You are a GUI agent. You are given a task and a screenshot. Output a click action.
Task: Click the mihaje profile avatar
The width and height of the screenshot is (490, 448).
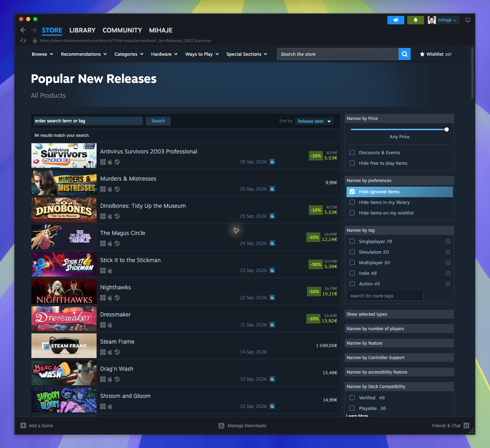tap(432, 20)
